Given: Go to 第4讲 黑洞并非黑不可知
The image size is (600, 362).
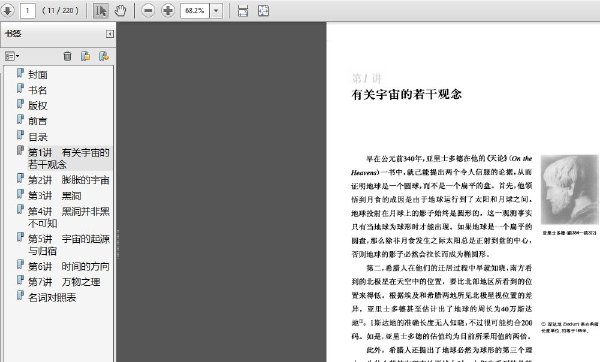Looking at the screenshot, I should [x=69, y=217].
